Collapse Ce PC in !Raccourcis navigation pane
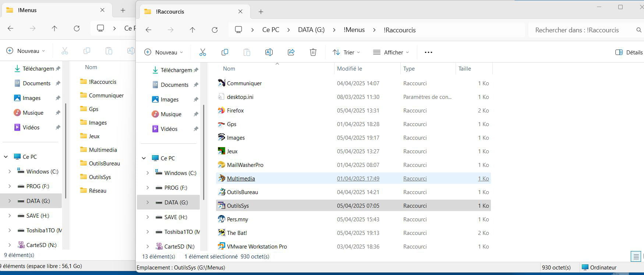Screen dimensions: 644x275 (x=144, y=158)
